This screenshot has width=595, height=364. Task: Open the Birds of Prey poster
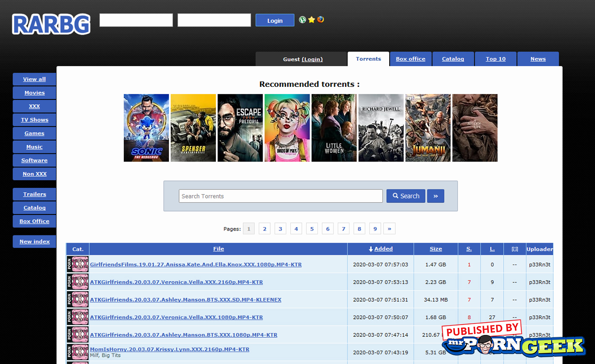(287, 128)
